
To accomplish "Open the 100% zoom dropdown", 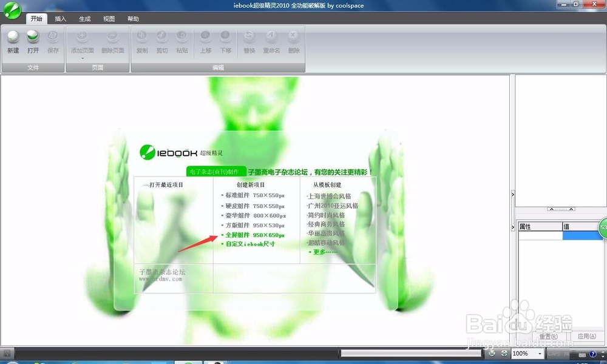I will click(x=540, y=354).
